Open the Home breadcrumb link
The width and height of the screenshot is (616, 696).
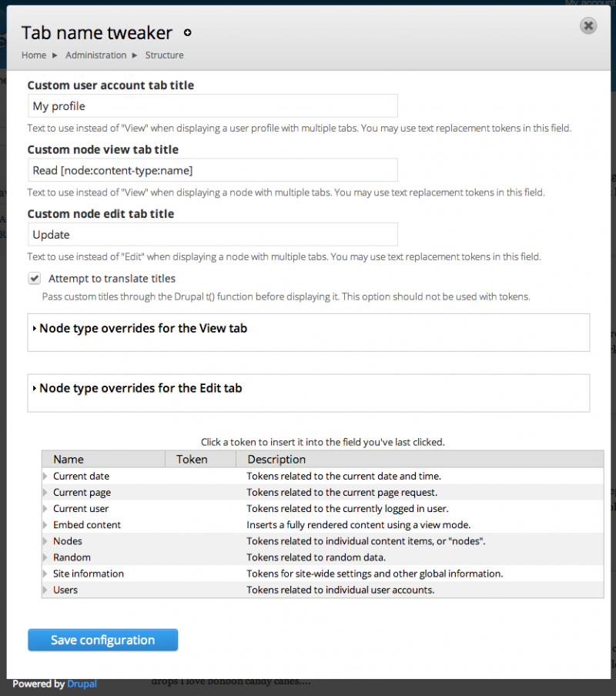click(33, 55)
